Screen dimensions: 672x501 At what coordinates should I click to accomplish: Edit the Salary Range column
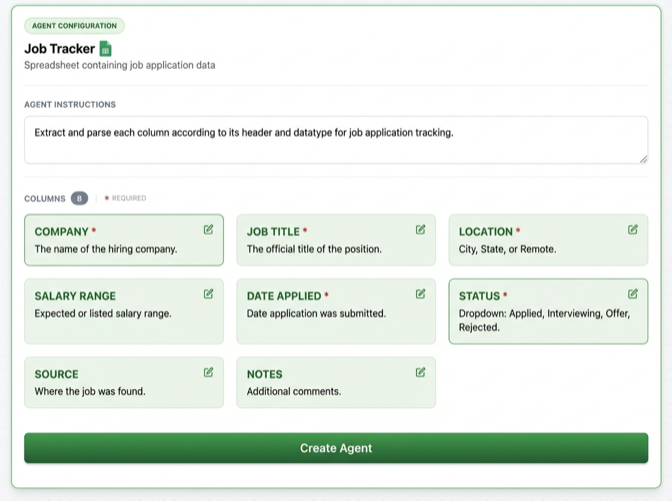[x=208, y=294]
